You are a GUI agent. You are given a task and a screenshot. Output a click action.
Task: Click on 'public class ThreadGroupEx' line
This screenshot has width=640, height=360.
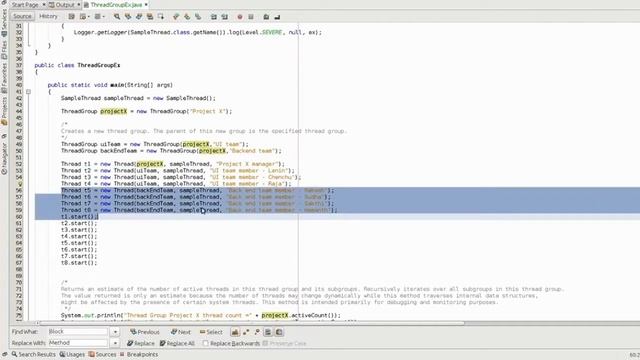(77, 65)
